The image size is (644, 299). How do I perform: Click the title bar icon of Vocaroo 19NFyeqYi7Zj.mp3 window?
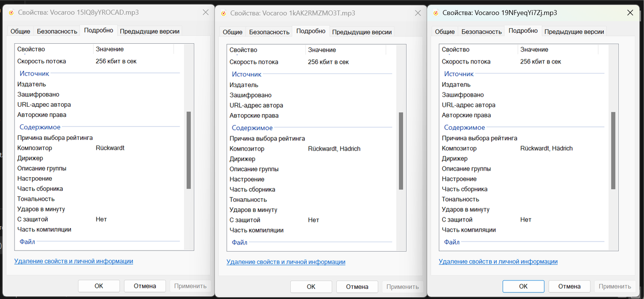(435, 13)
